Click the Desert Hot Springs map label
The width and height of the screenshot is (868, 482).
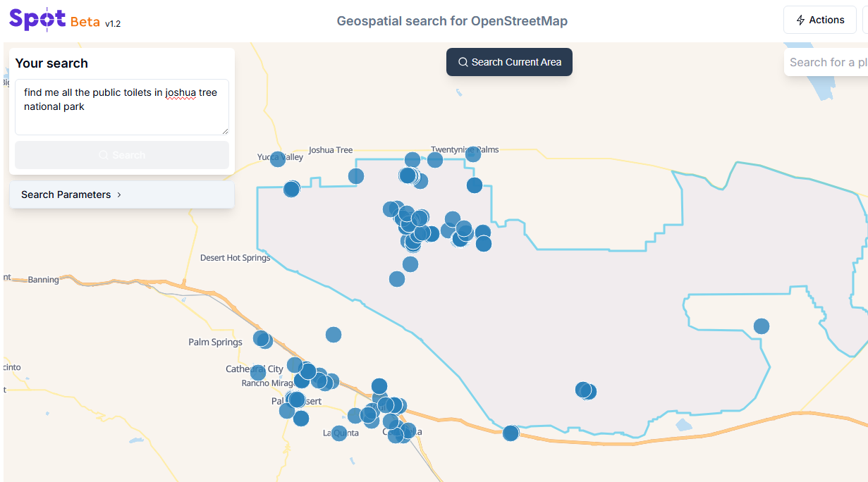click(235, 258)
